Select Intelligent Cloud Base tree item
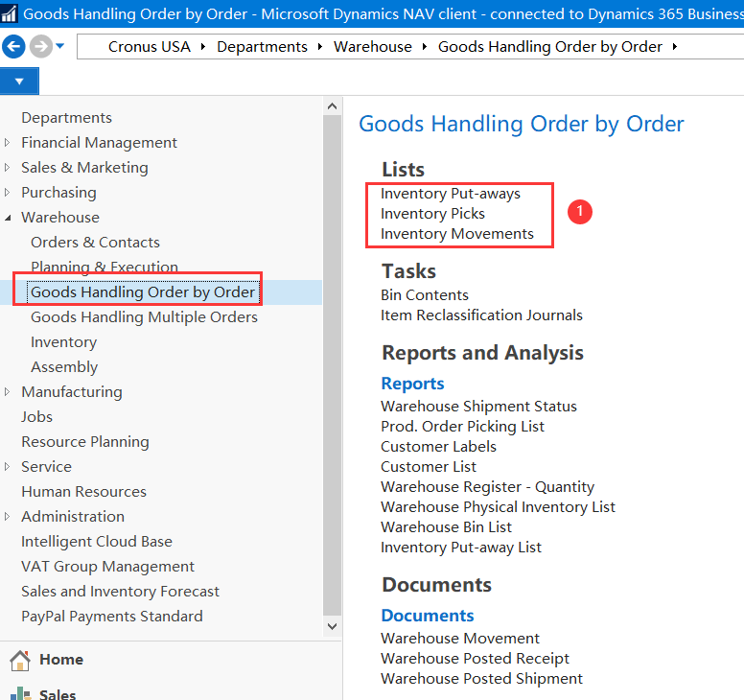 coord(97,541)
